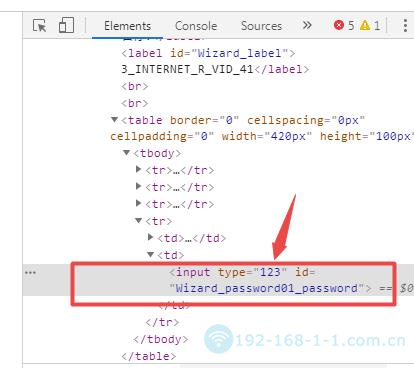Collapse the tbody node
This screenshot has width=414, height=368.
click(x=126, y=153)
